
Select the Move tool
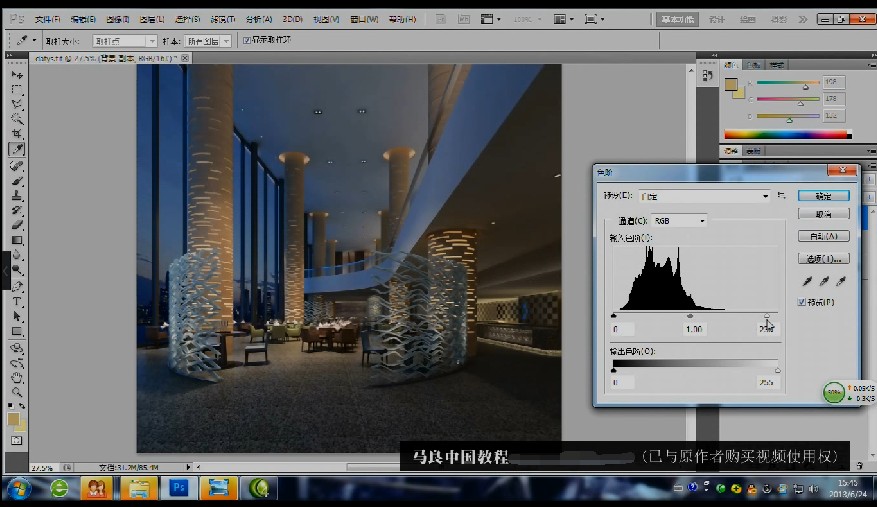[x=17, y=75]
